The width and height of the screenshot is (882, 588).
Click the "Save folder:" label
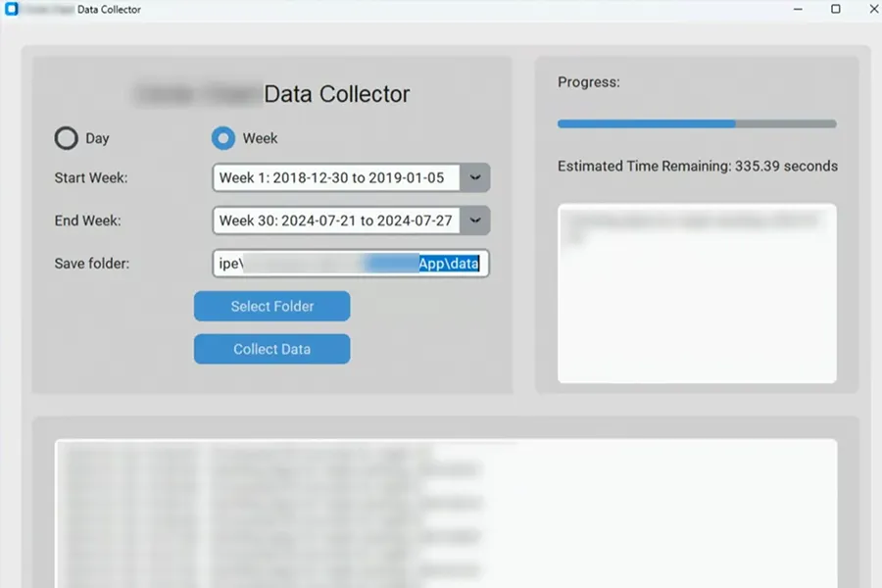[92, 264]
